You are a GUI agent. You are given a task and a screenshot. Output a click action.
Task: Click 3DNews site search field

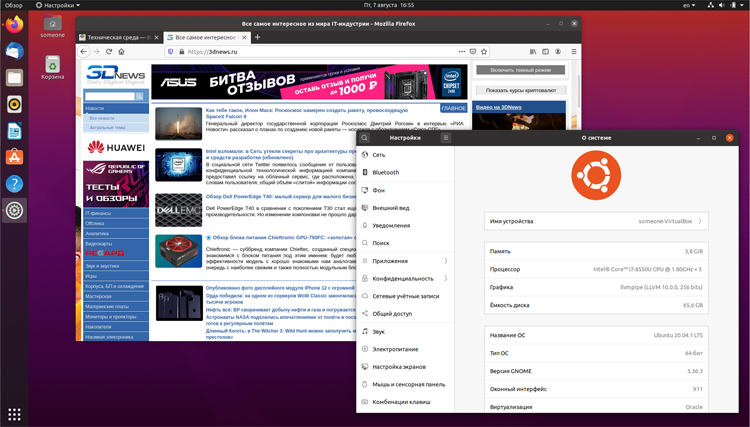[x=110, y=96]
